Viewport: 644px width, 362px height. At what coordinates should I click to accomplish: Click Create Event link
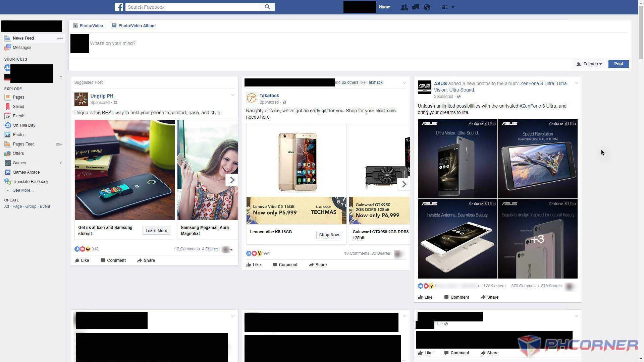click(45, 206)
